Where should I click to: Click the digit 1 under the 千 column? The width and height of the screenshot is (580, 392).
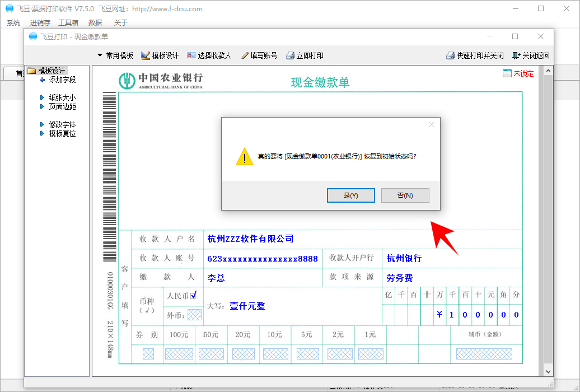click(452, 315)
